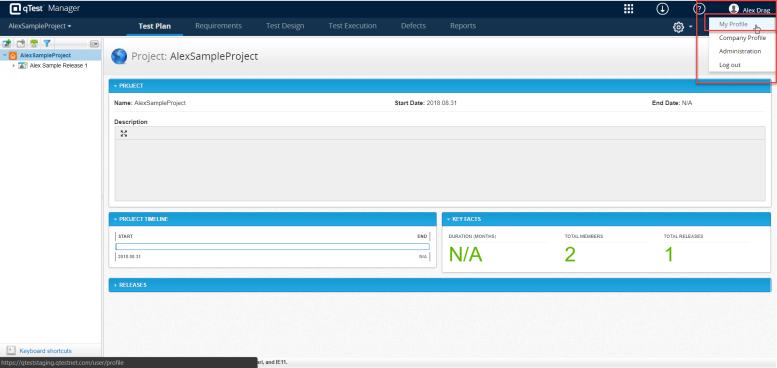Viewport: 777px width, 368px height.
Task: Open the nine-dot apps grid icon
Action: point(628,9)
